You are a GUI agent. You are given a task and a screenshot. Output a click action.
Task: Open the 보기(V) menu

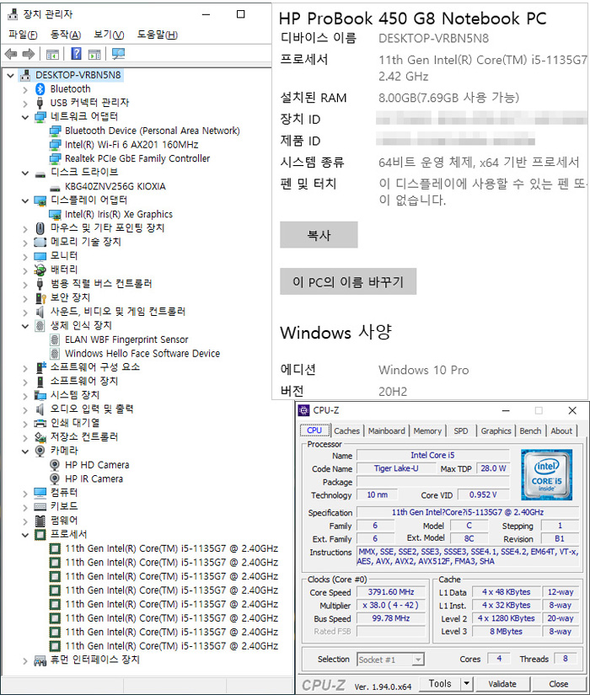pyautogui.click(x=109, y=35)
